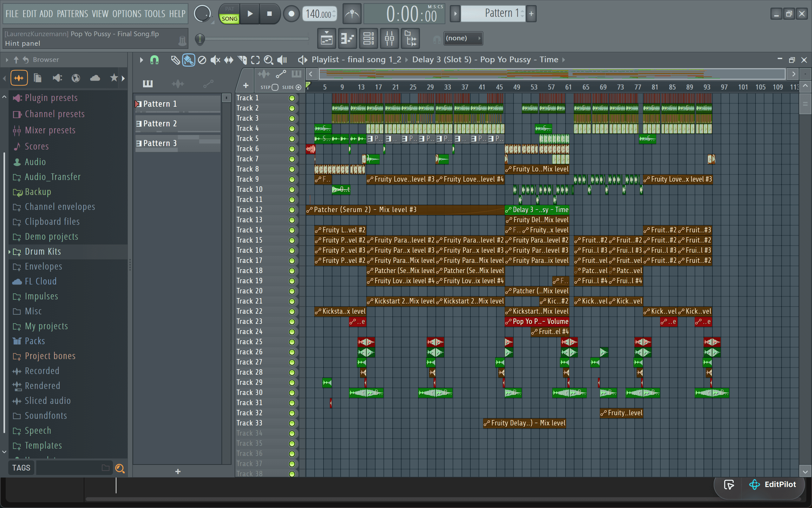Expand the arrow left of Pattern 1 selector
The width and height of the screenshot is (812, 508).
[455, 14]
